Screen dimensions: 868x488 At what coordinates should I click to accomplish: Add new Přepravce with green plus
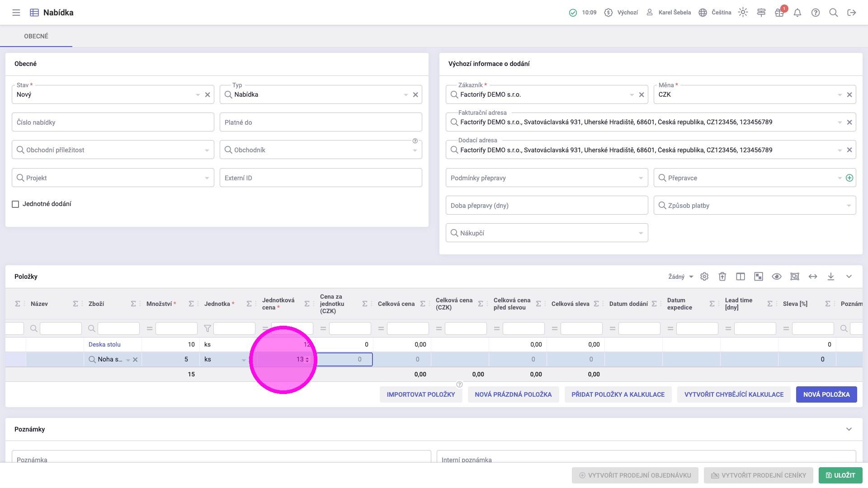[849, 178]
